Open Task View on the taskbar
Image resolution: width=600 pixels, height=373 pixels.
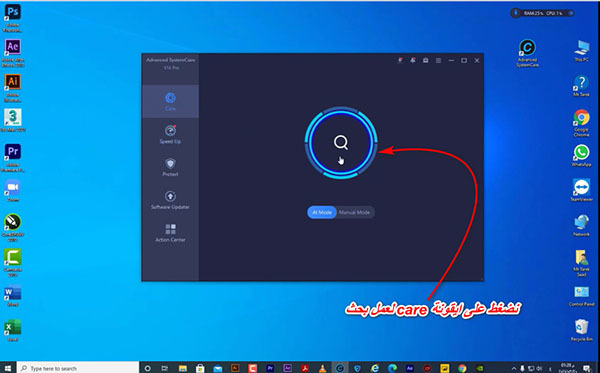click(165, 368)
